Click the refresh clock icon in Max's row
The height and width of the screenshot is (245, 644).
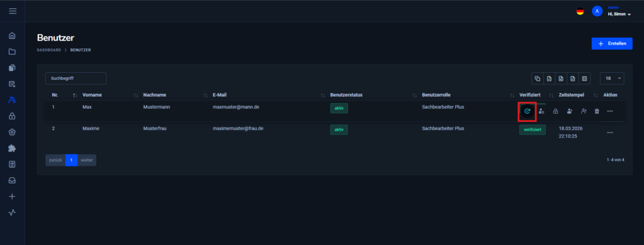point(528,111)
